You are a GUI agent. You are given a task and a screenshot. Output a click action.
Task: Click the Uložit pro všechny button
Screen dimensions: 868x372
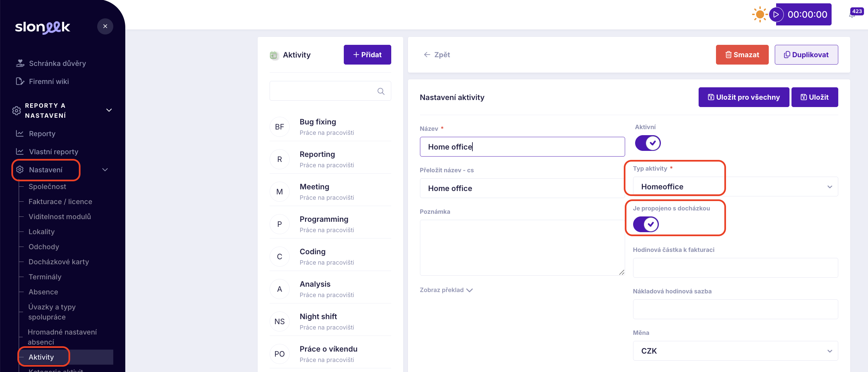[743, 97]
